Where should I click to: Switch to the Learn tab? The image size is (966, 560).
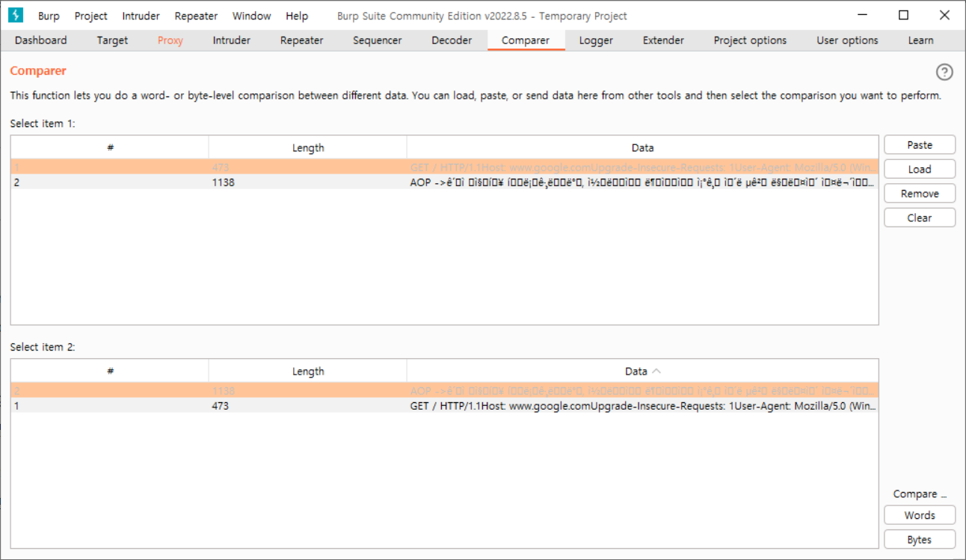point(920,40)
